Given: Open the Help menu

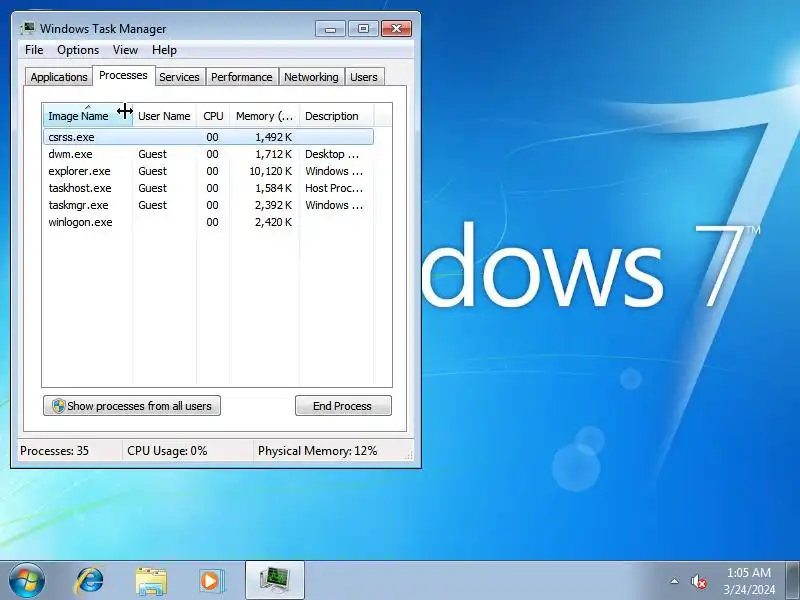Looking at the screenshot, I should (164, 50).
